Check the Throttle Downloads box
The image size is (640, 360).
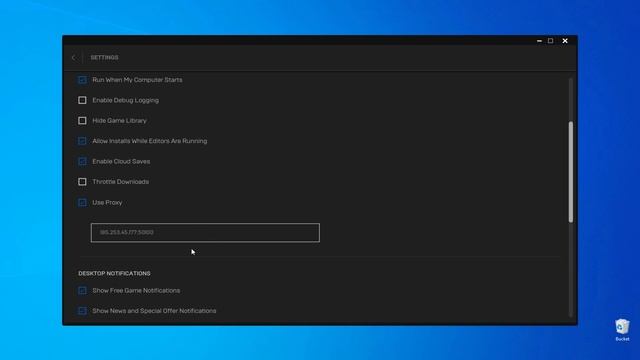(82, 182)
